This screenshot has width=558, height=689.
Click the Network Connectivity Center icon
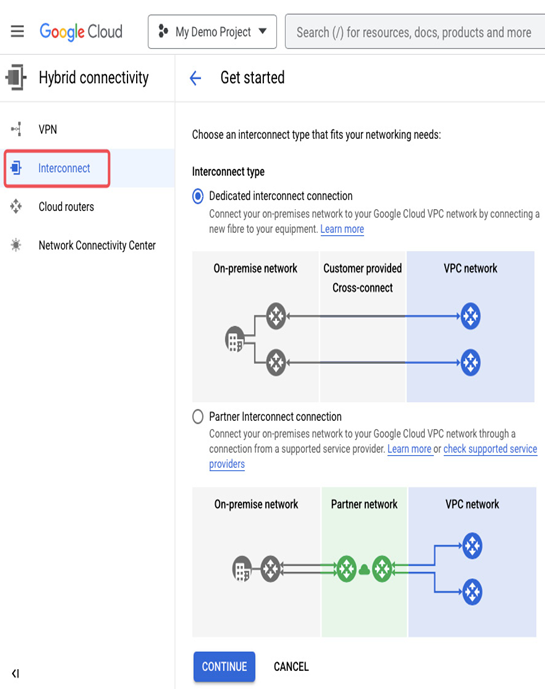(x=16, y=245)
